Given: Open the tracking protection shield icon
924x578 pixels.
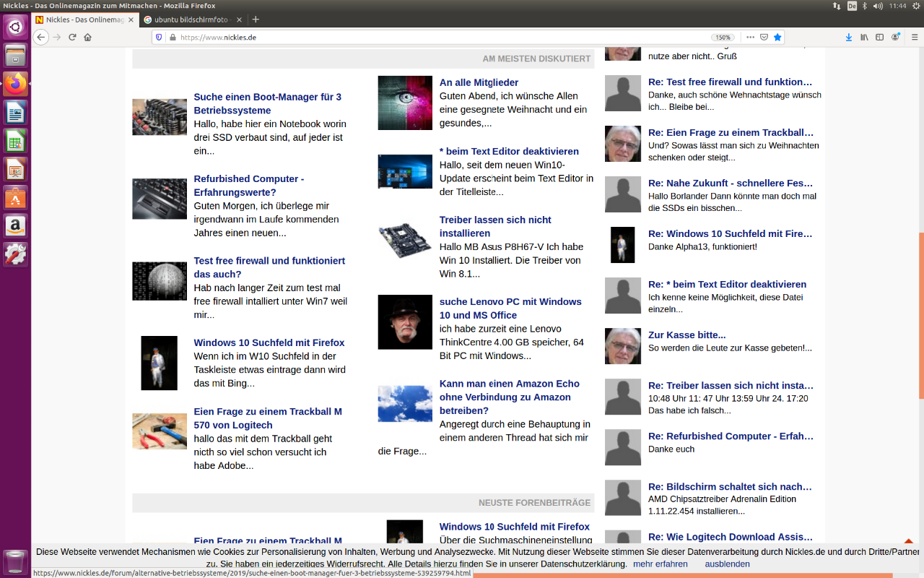Looking at the screenshot, I should 160,38.
